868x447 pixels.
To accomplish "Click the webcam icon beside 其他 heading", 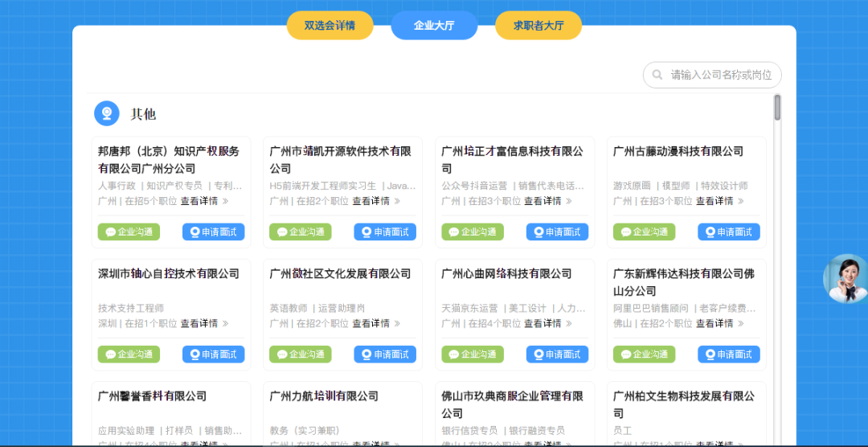I will pos(107,113).
